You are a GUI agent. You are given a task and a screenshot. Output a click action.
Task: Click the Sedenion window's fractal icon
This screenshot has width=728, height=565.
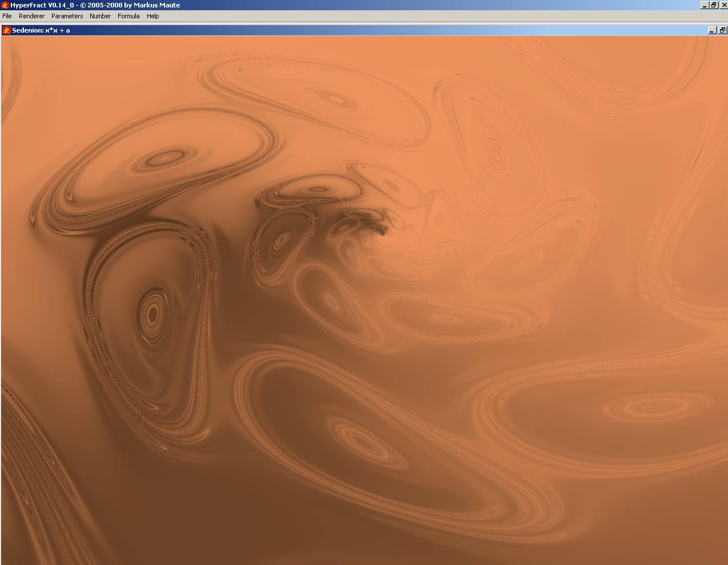tap(6, 30)
